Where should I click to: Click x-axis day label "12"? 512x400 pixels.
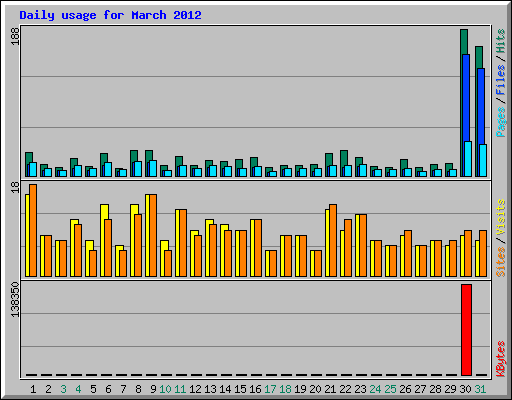(x=195, y=389)
